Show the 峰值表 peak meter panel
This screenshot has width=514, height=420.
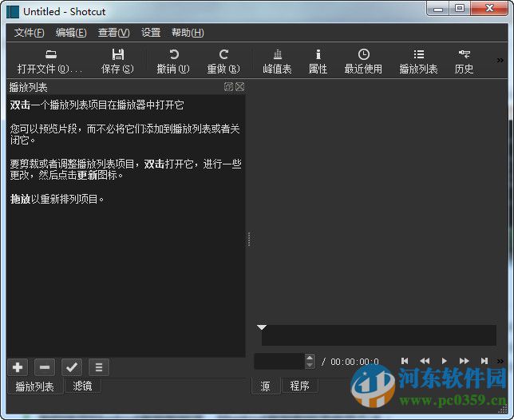[277, 61]
